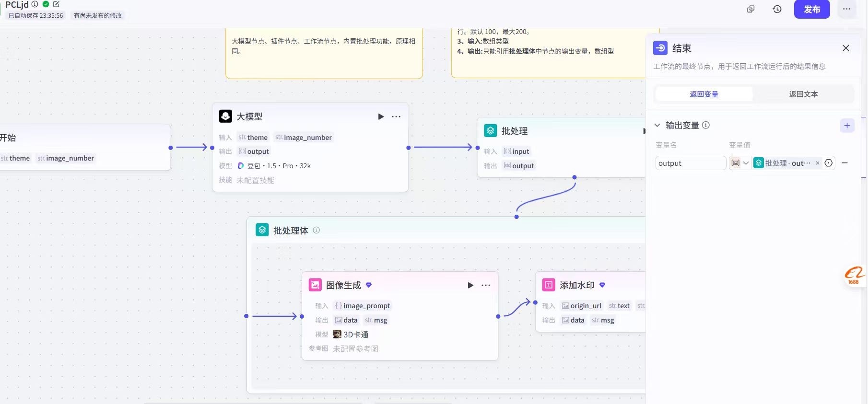Open the 图像生成 node's three-dot menu
The width and height of the screenshot is (868, 404).
coord(486,285)
